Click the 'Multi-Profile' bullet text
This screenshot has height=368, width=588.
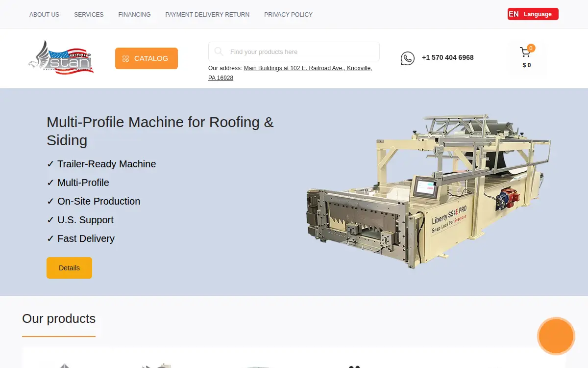click(x=83, y=183)
